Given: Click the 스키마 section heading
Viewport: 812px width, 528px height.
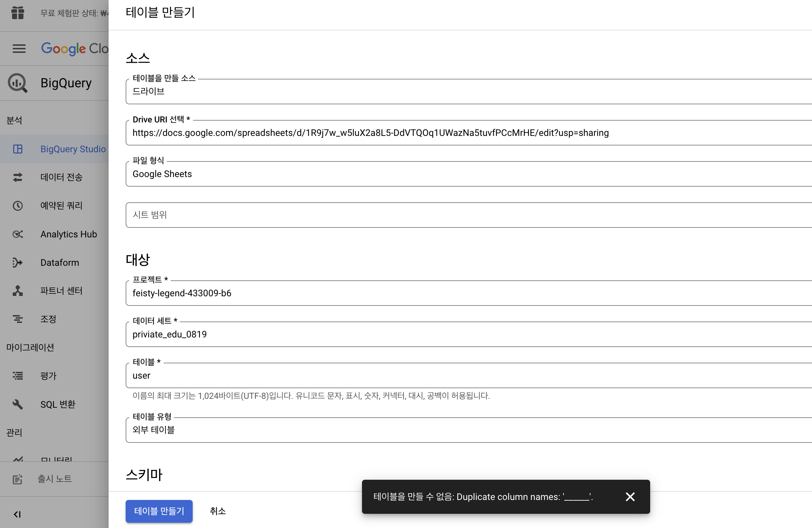Looking at the screenshot, I should [144, 475].
